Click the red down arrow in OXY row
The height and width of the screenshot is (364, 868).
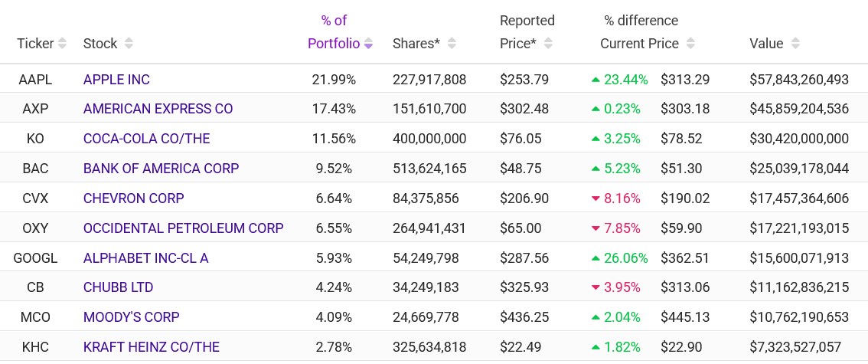click(x=596, y=228)
